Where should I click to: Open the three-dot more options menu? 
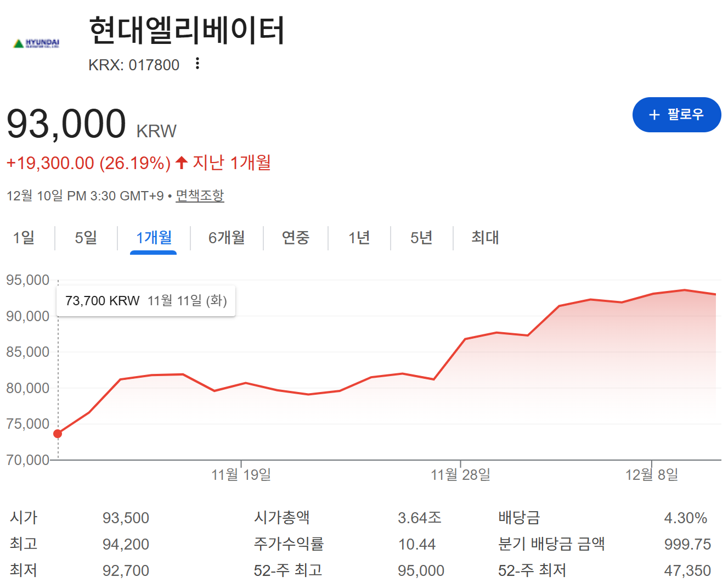point(197,64)
